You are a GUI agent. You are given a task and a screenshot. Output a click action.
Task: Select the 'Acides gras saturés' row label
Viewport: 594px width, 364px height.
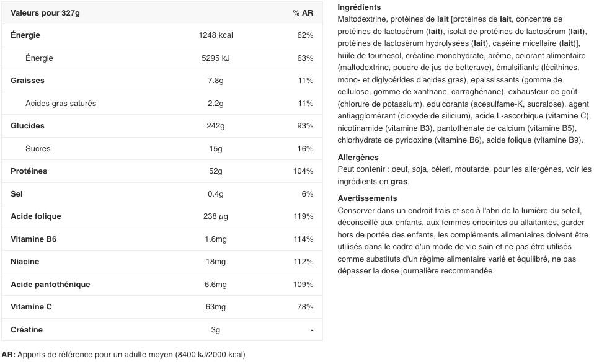[x=61, y=104]
